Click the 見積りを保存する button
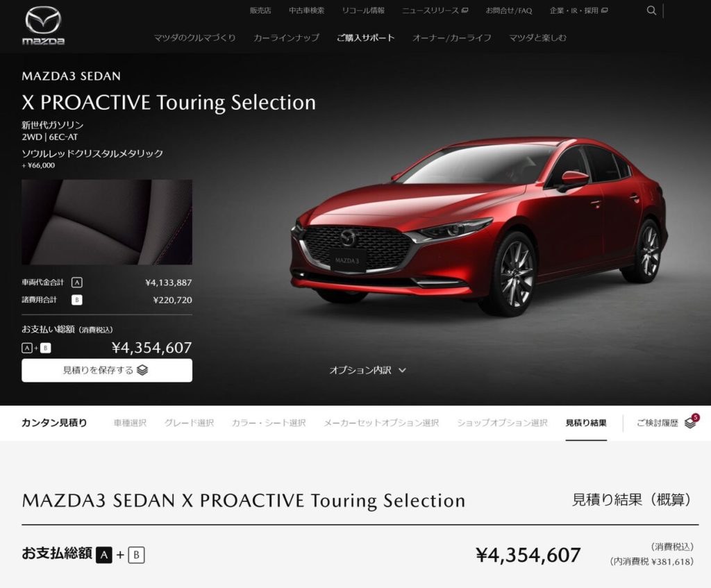 click(107, 371)
